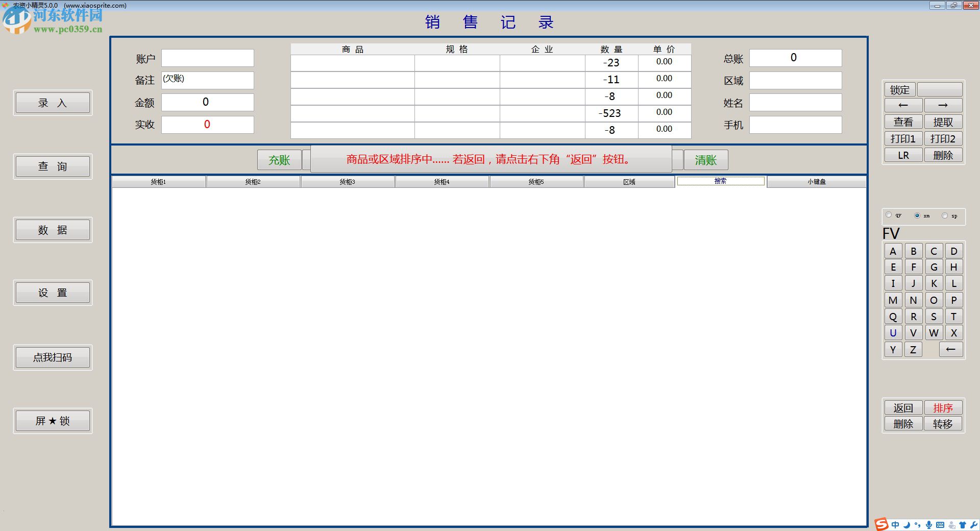Click the 锁定 button

point(900,90)
